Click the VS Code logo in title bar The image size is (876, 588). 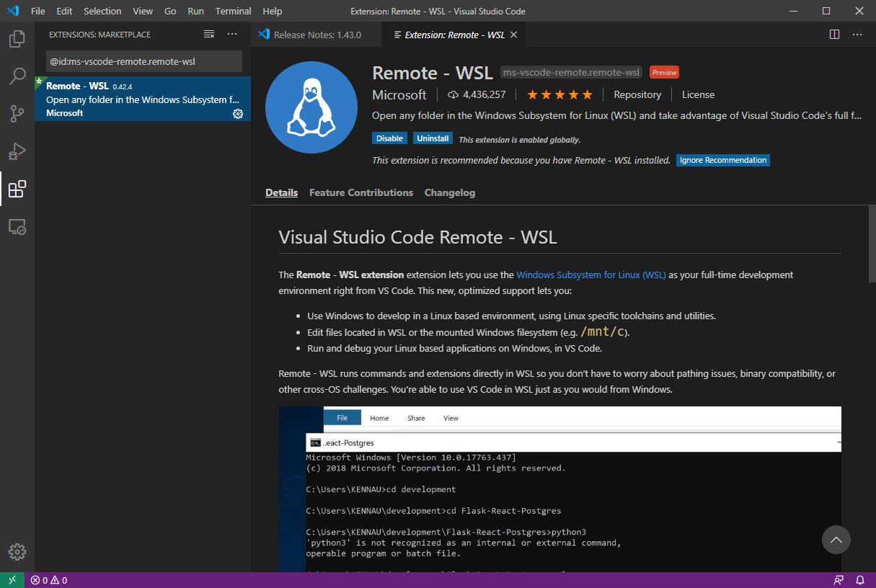pos(12,11)
